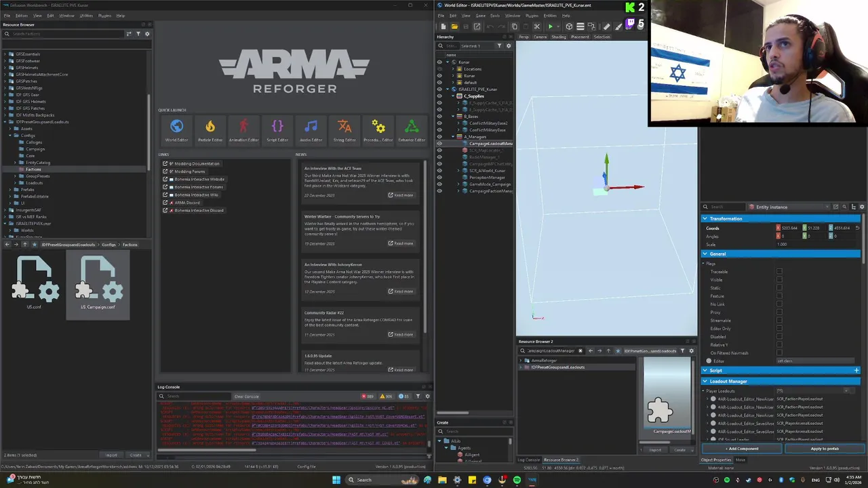Image resolution: width=868 pixels, height=488 pixels.
Task: Click the swap arrows icon in Resource Browser
Action: (129, 33)
